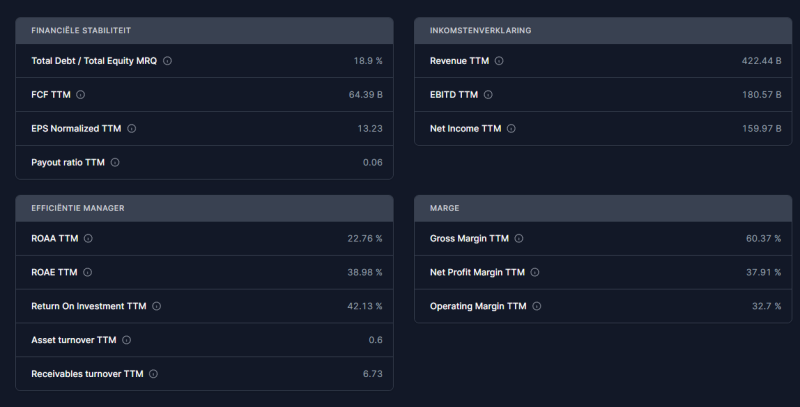The image size is (800, 407).
Task: Open the FCF TTM info icon
Action: pos(81,94)
